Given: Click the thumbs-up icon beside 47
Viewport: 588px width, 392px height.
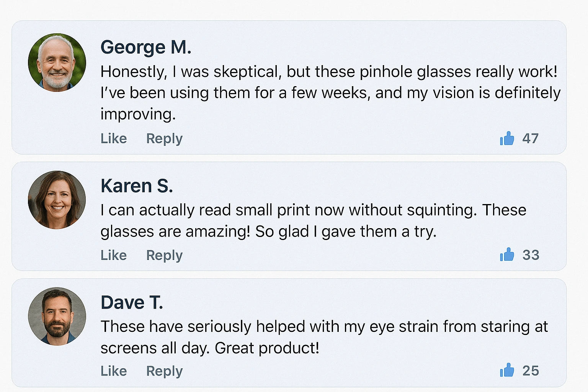Looking at the screenshot, I should point(507,138).
